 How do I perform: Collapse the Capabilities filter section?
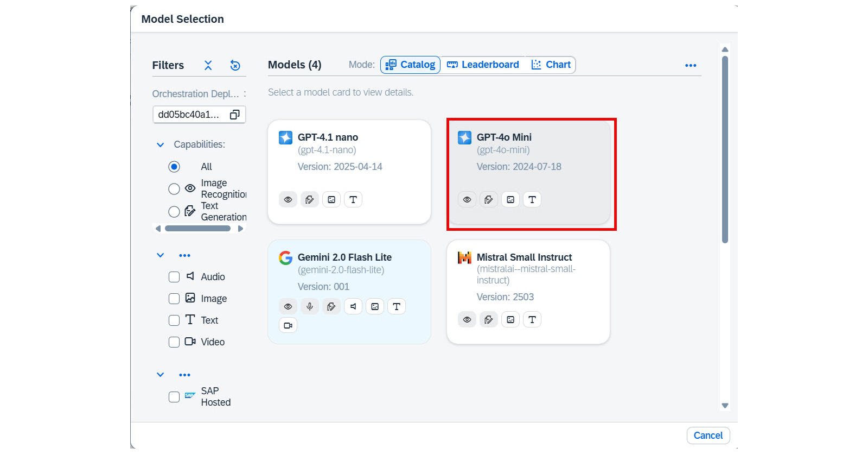click(x=160, y=145)
